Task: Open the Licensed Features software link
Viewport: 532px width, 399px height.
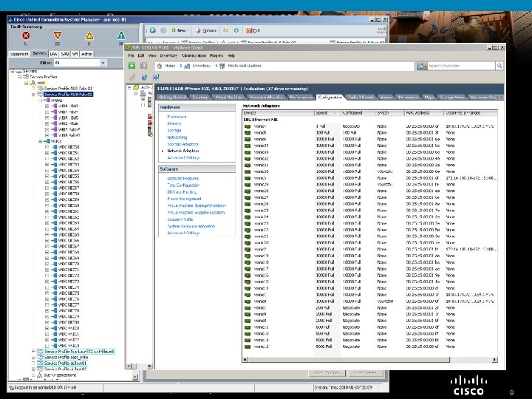Action: [183, 179]
